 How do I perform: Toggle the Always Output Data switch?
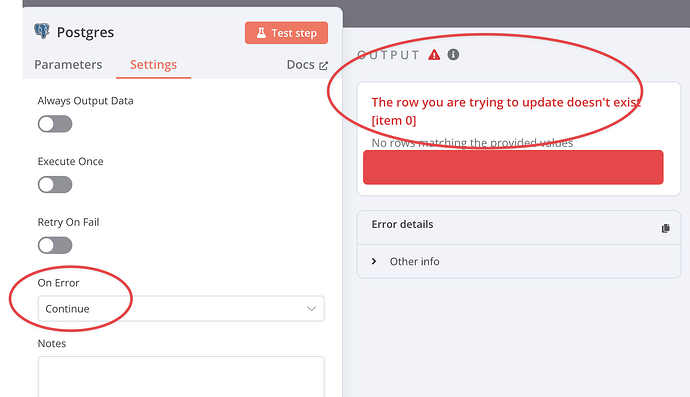tap(55, 124)
